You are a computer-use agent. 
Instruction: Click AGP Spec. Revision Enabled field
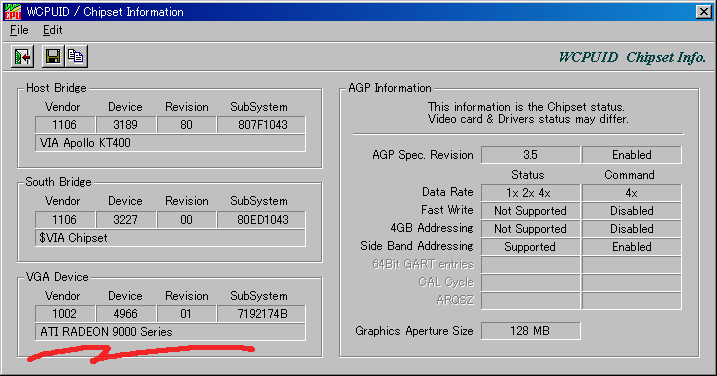pyautogui.click(x=631, y=155)
